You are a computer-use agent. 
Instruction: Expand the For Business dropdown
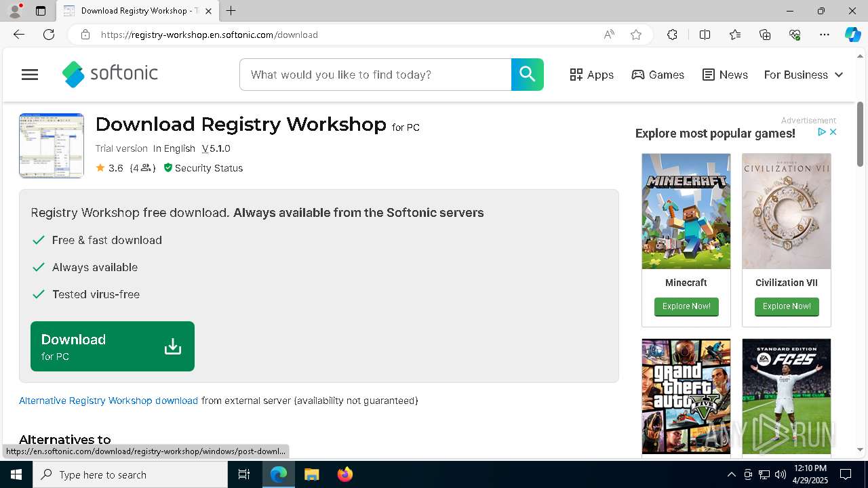[x=804, y=75]
